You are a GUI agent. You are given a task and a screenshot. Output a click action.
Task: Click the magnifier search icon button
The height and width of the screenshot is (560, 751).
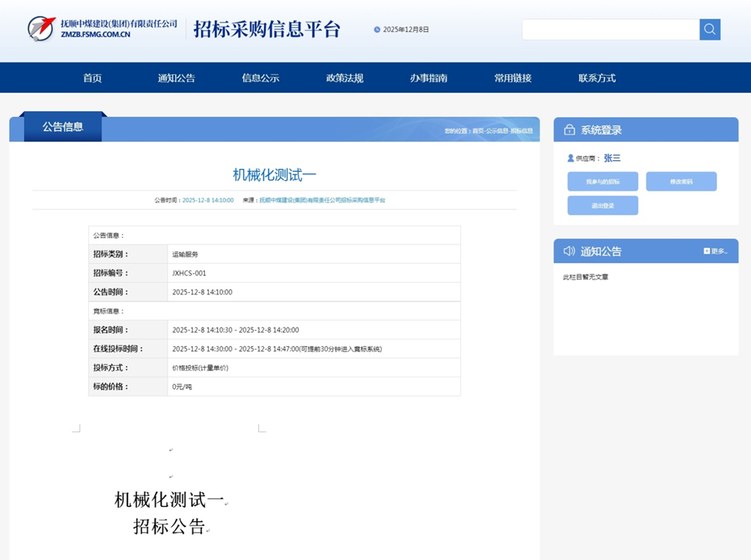click(710, 30)
